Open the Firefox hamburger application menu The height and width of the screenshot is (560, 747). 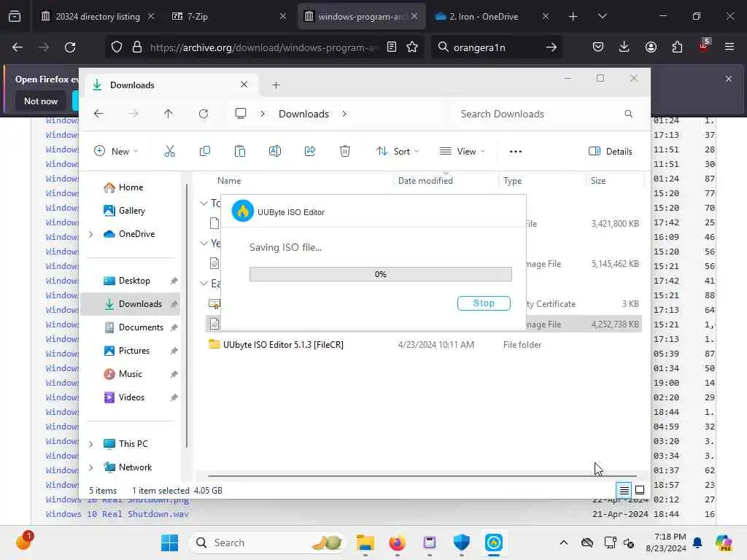729,47
